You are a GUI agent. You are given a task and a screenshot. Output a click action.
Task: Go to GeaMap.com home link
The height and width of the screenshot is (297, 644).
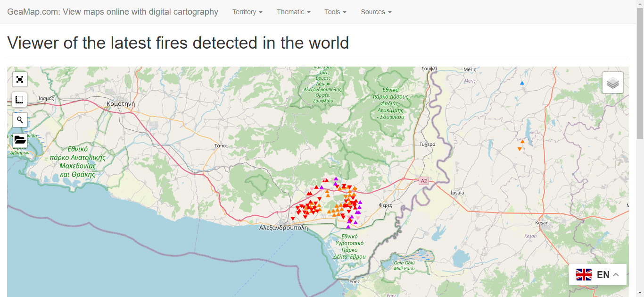click(x=113, y=12)
